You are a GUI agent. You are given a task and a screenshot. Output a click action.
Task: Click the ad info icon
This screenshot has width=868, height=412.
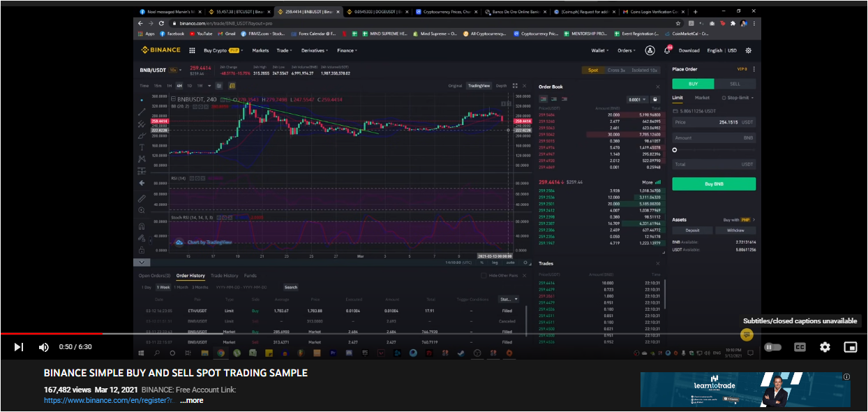(x=846, y=376)
